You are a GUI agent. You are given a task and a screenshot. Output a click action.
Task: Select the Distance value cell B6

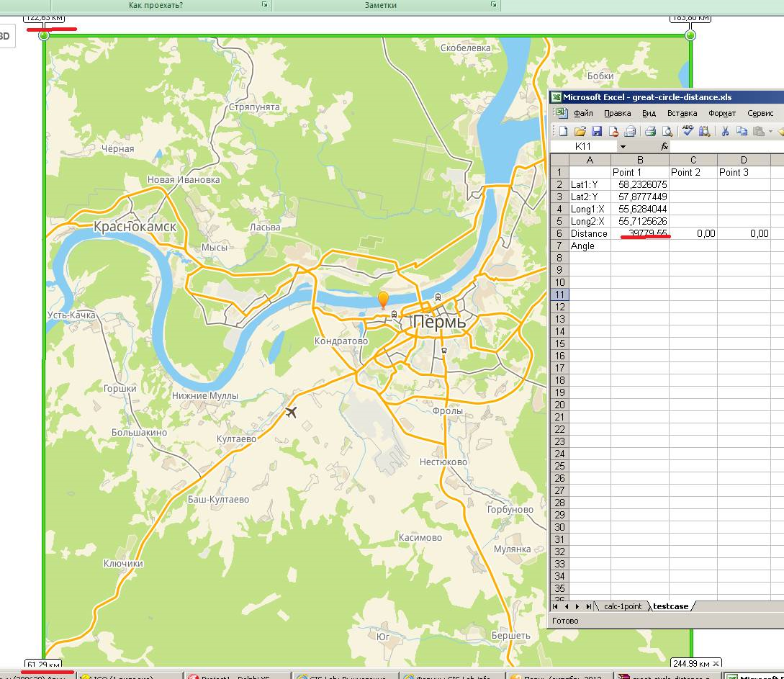pyautogui.click(x=639, y=233)
